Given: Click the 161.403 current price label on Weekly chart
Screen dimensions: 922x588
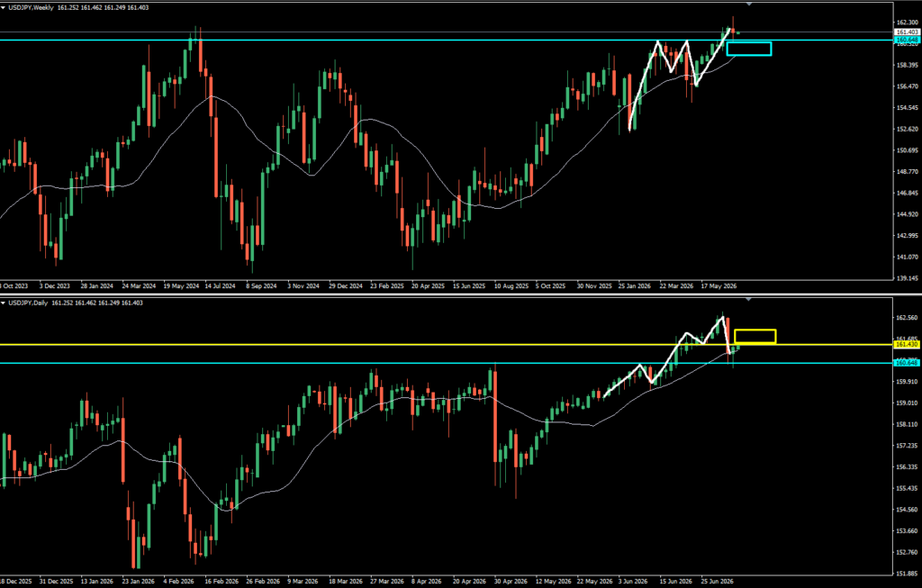Looking at the screenshot, I should 908,32.
